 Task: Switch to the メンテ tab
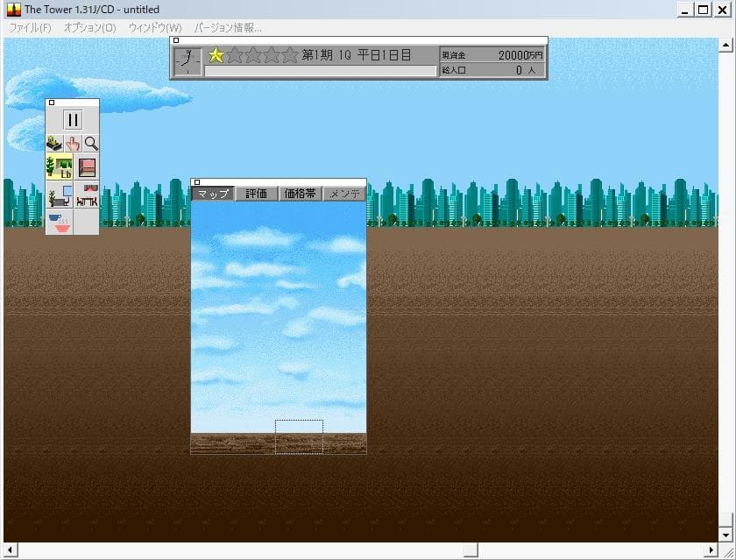344,194
